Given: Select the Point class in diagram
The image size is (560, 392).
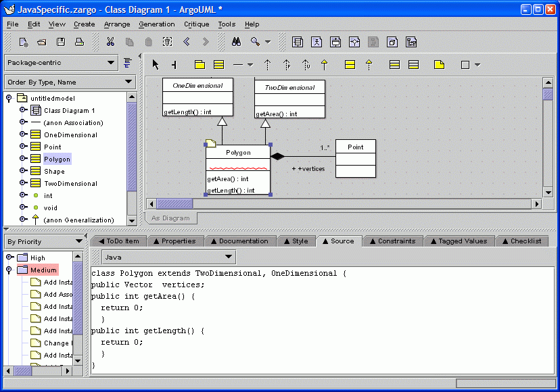Looking at the screenshot, I should (356, 158).
